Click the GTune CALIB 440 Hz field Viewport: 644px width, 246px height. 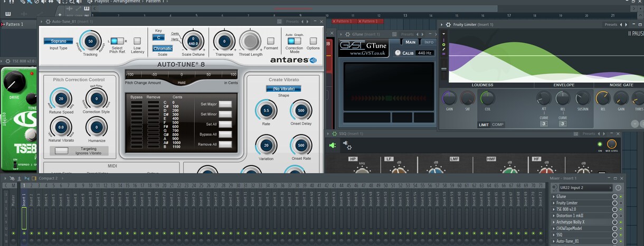click(425, 53)
